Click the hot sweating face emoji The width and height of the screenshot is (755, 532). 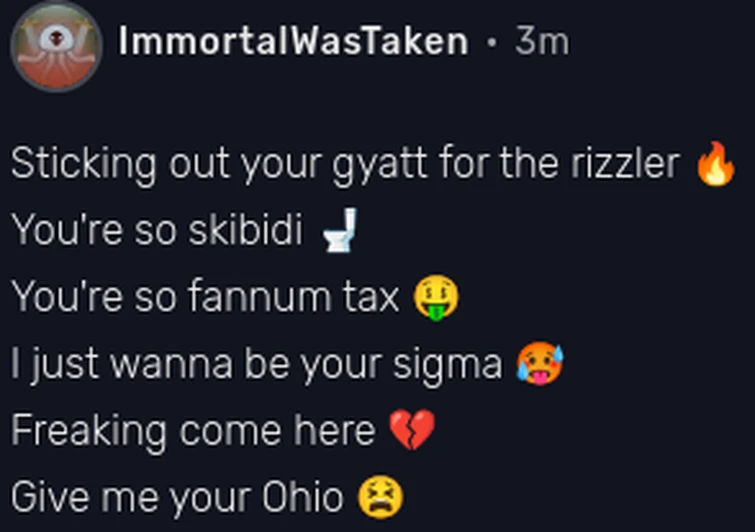540,365
